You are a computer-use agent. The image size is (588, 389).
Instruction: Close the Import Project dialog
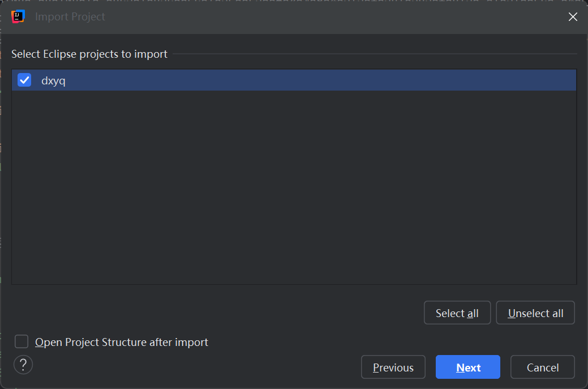tap(573, 17)
